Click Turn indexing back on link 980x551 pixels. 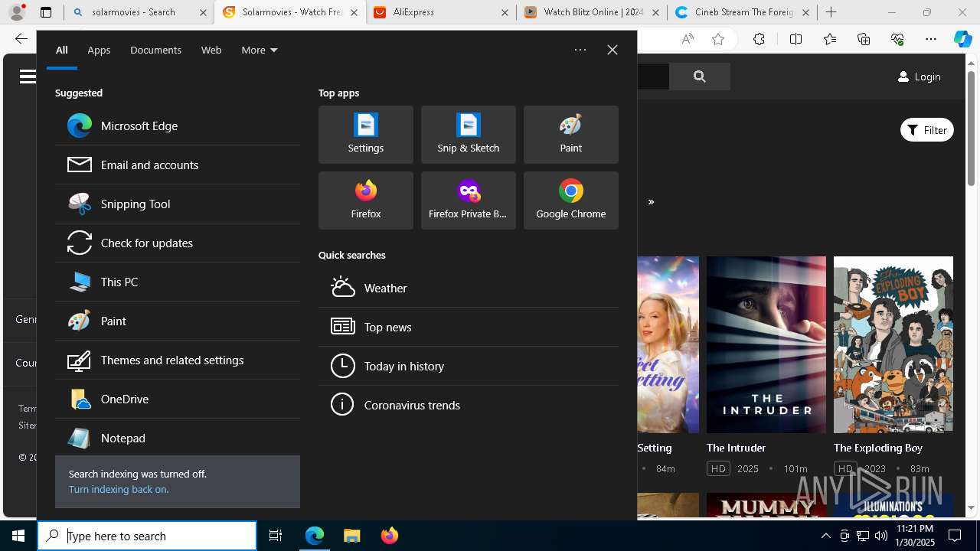[x=119, y=489]
